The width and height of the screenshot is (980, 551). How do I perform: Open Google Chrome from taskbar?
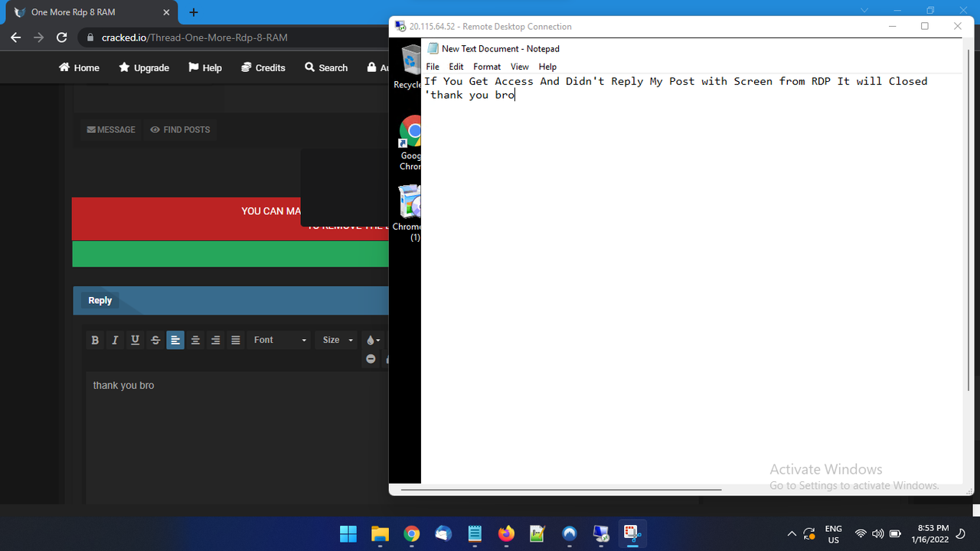[412, 533]
